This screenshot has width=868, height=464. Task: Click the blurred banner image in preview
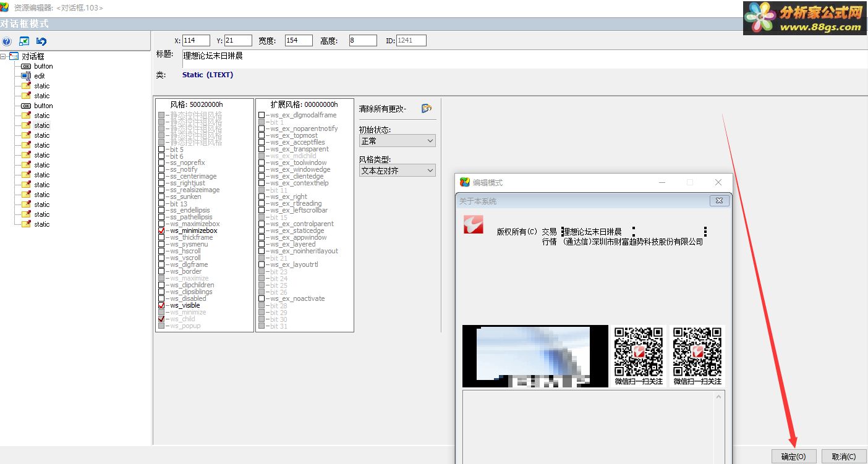535,356
